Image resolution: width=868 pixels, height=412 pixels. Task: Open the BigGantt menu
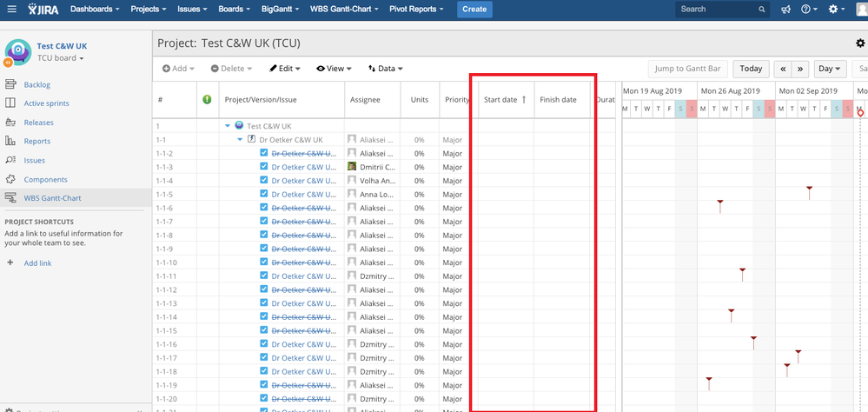(x=280, y=9)
